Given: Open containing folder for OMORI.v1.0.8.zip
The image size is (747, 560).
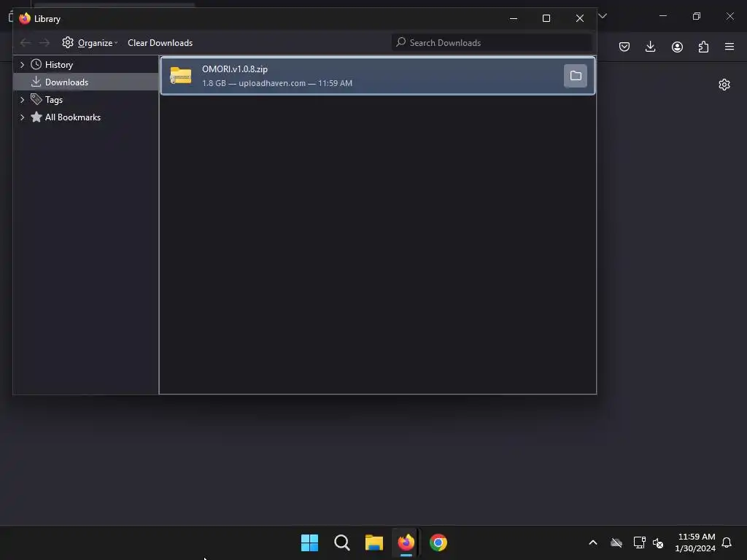Looking at the screenshot, I should click(x=575, y=76).
